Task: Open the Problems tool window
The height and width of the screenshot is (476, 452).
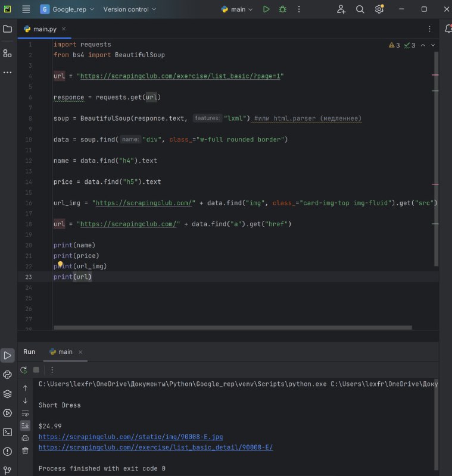Action: point(7,452)
